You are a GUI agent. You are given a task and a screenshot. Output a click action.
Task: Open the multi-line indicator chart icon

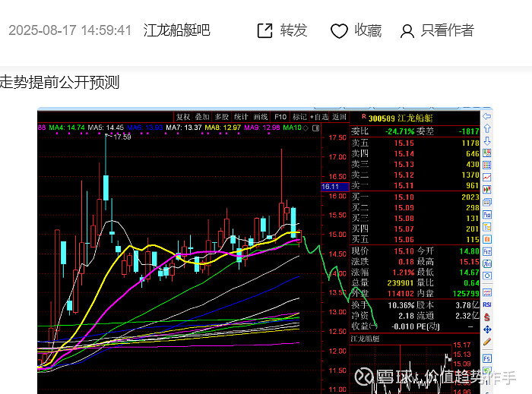487,292
